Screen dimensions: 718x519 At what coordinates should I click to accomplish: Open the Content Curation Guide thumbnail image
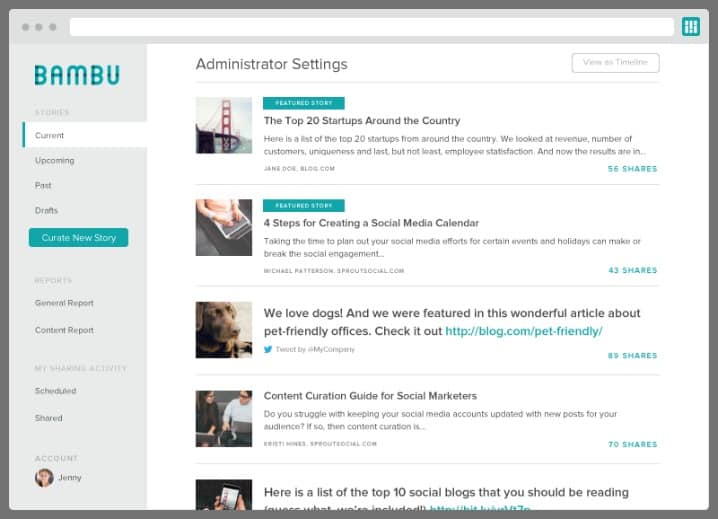[x=223, y=418]
